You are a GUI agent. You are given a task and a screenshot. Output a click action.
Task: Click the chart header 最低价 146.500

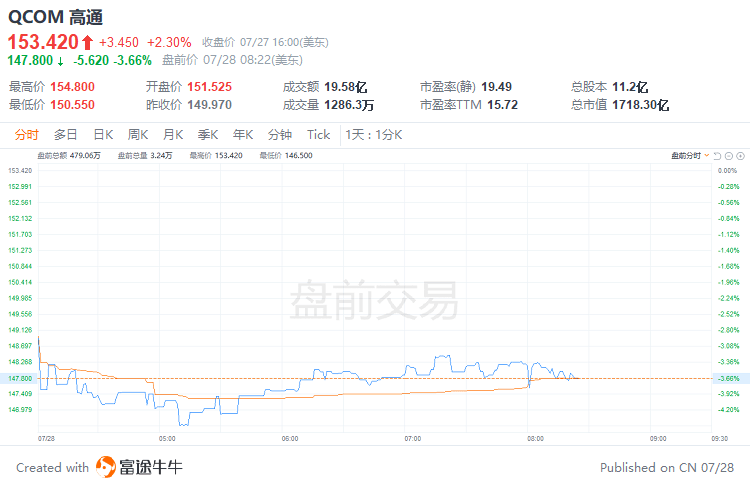click(x=286, y=155)
